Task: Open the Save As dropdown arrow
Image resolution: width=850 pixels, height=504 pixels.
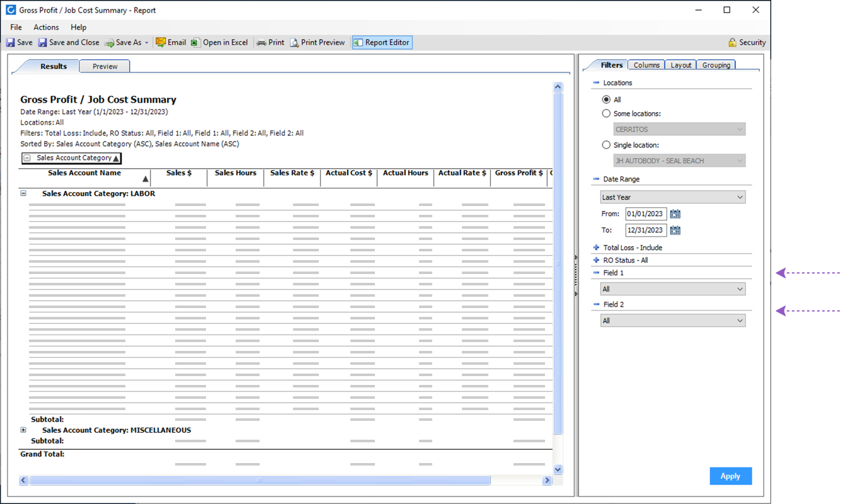Action: pos(147,43)
